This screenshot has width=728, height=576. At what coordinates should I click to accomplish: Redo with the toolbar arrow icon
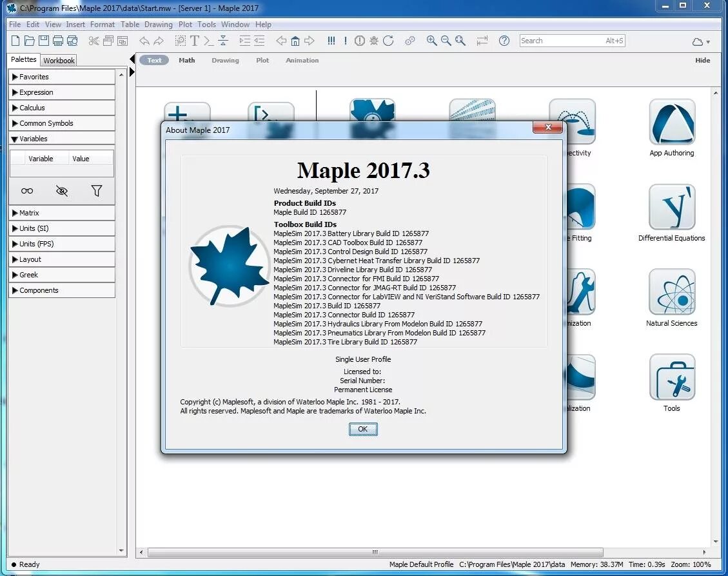pos(159,41)
